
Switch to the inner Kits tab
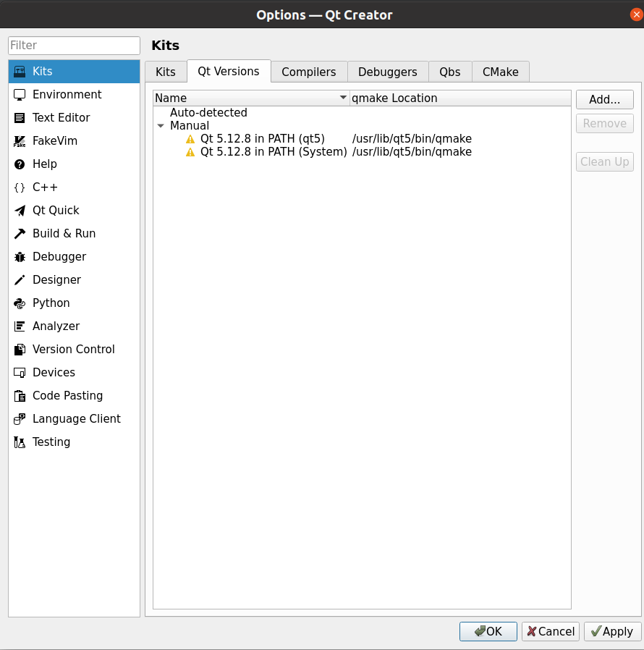(x=166, y=72)
